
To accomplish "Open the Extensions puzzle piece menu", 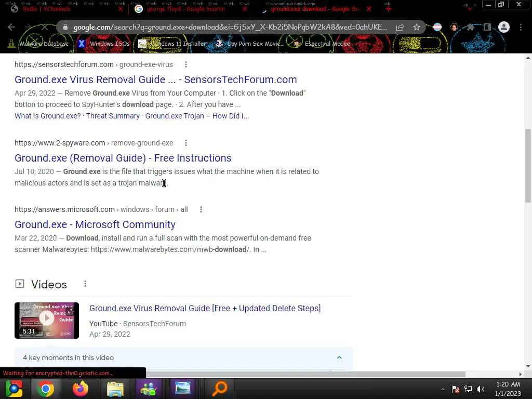I will [470, 27].
